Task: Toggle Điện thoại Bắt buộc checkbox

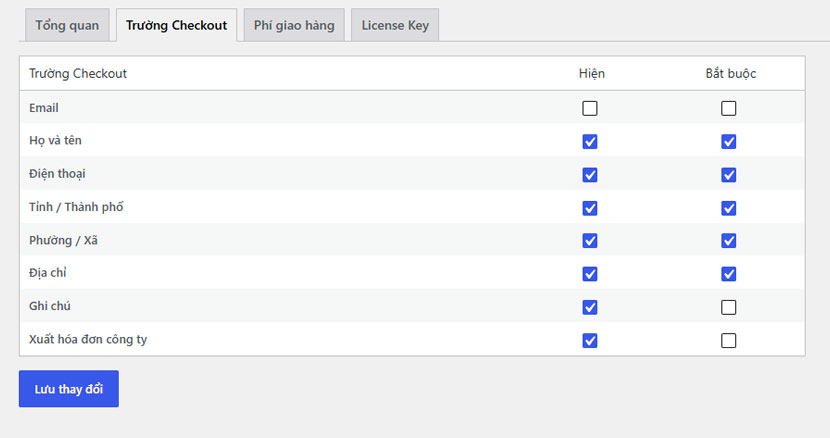Action: click(x=728, y=175)
